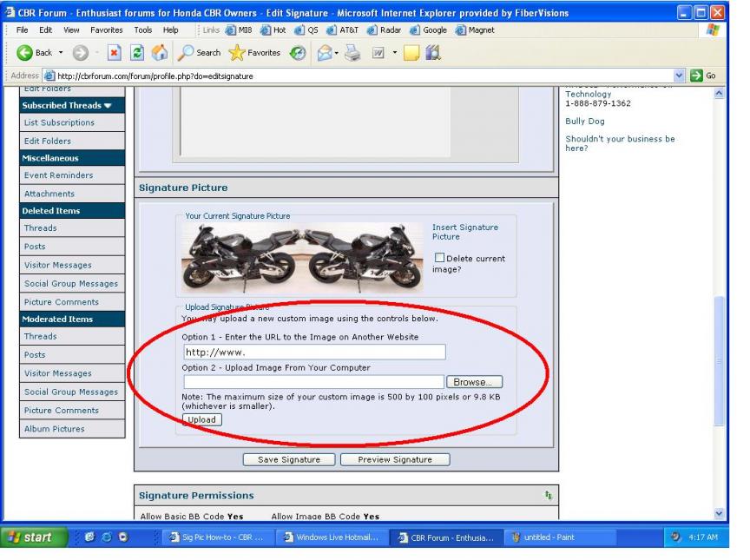This screenshot has height=560, width=750.
Task: Click the vertical page scrollbar thumb
Action: pos(719,360)
